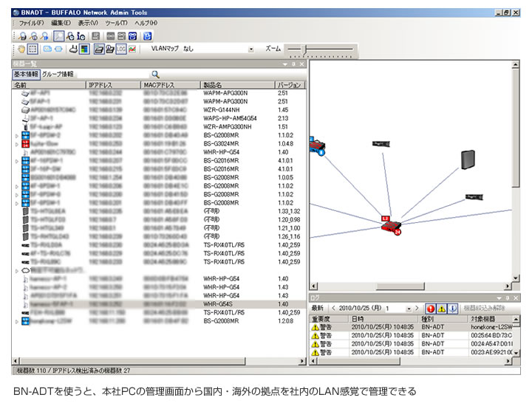Image resolution: width=532 pixels, height=406 pixels.
Task: Open the ツール(T) menu
Action: 116,23
